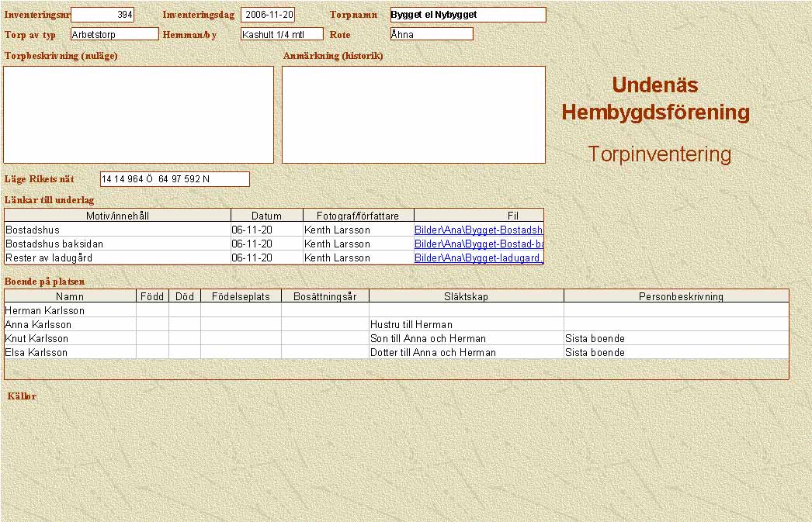Click Sista boende cell for Knut Karlsson
This screenshot has height=522, width=812.
pyautogui.click(x=675, y=339)
